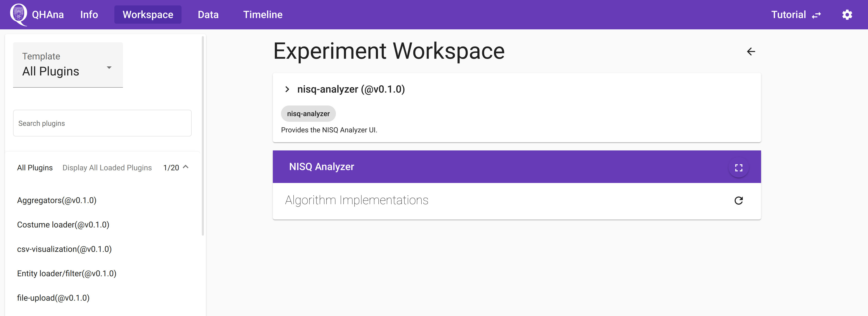
Task: Open the Tutorial link
Action: (x=788, y=14)
